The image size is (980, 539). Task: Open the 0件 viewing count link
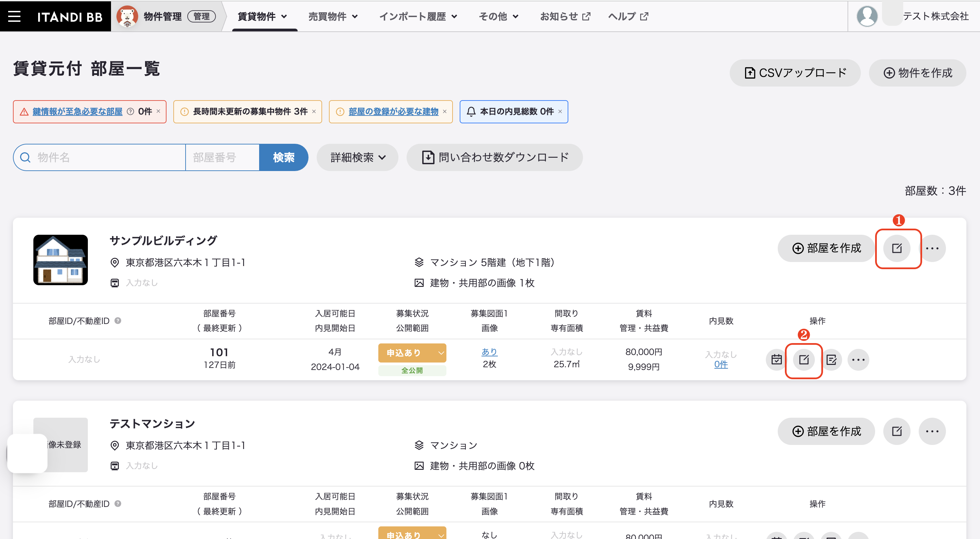point(721,365)
